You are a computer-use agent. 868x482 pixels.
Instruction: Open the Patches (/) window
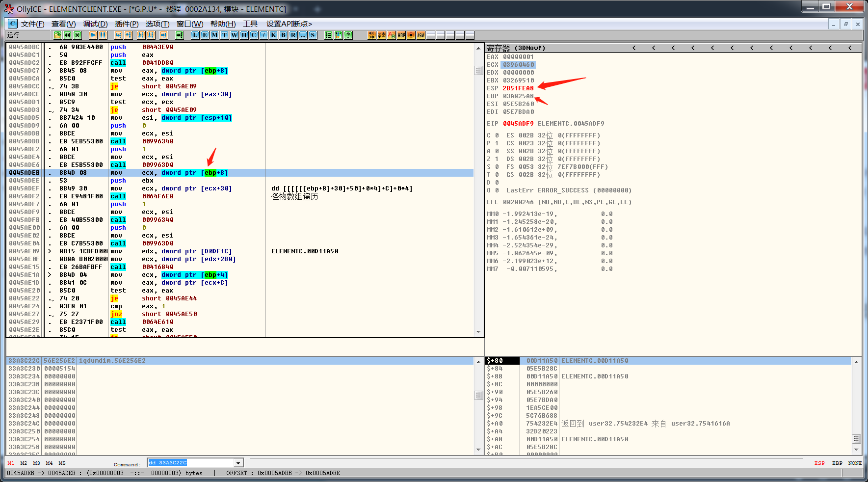pyautogui.click(x=264, y=35)
